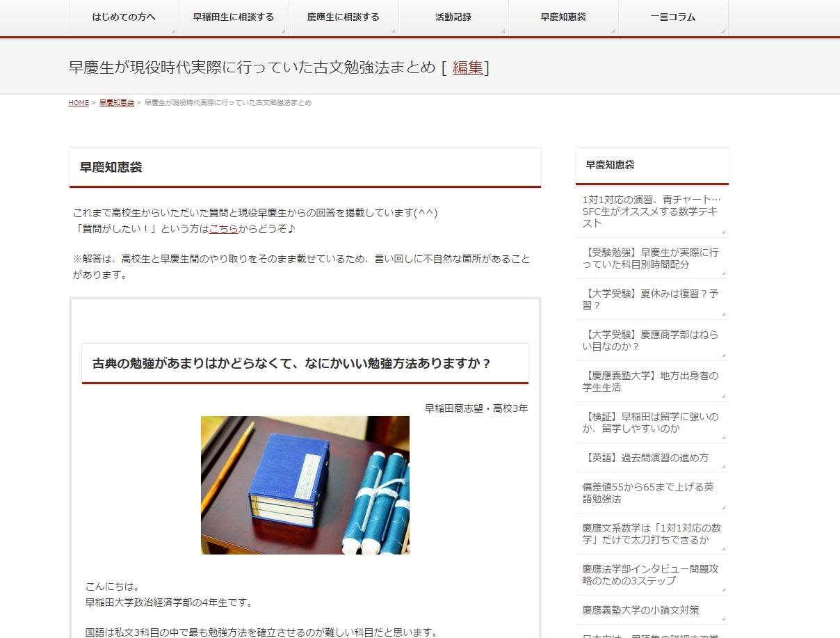Screen dimensions: 840x638
Task: Open the 慶應義塾大学の小論文対策 article
Action: coord(652,610)
